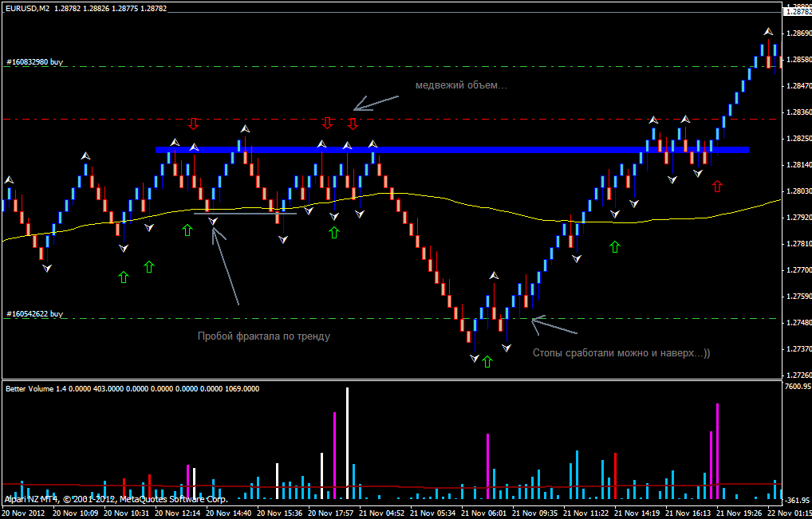Click price label 1.27370 on the price axis

click(798, 349)
